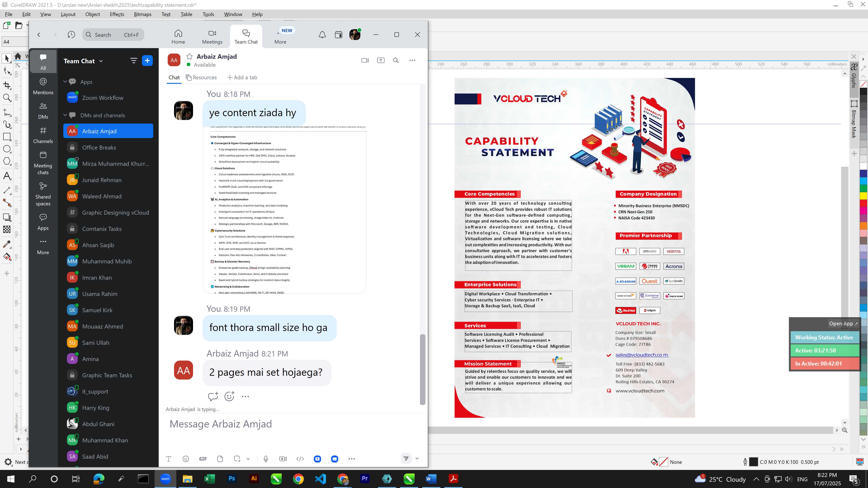The height and width of the screenshot is (488, 868).
Task: Record an audio message with microphone icon
Action: pyautogui.click(x=266, y=459)
